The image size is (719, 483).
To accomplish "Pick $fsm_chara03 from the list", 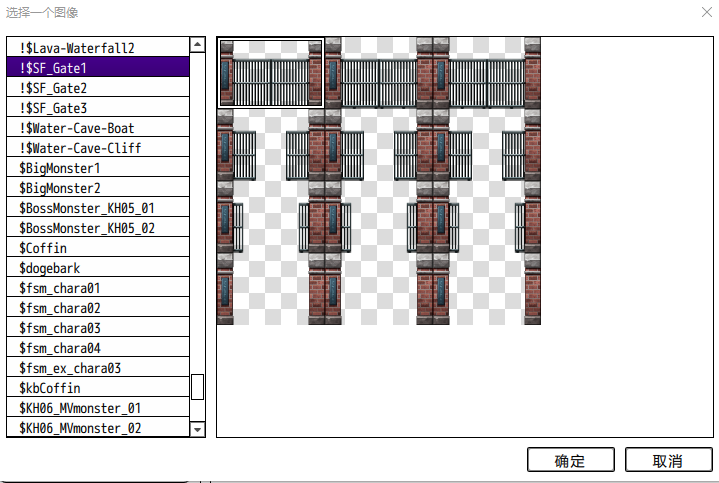I will (x=98, y=328).
